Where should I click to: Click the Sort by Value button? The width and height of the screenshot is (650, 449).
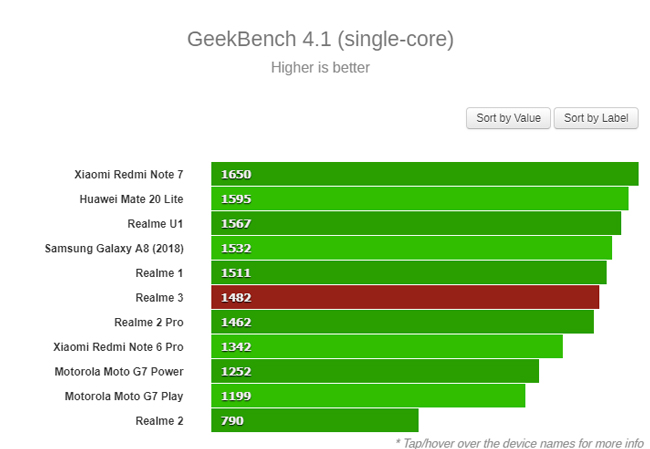point(508,118)
